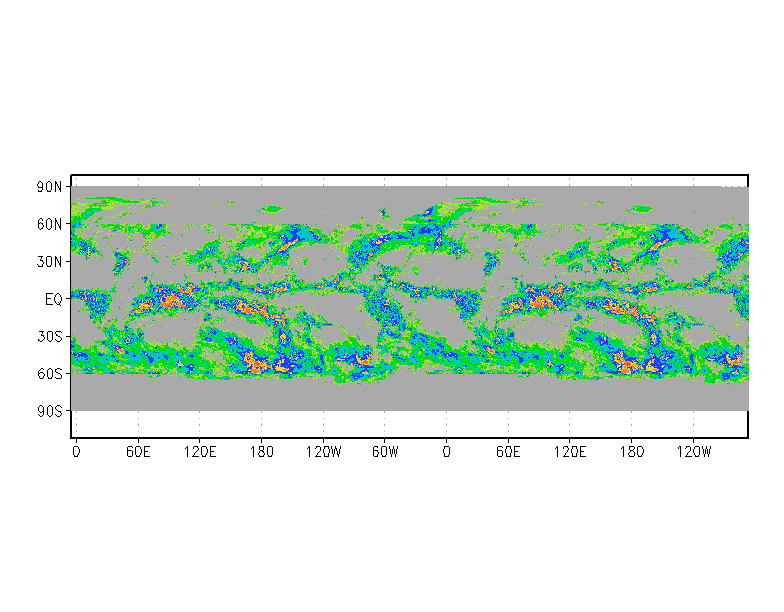Click the 90S latitude axis label
Viewport: 784px width, 612px height.
pos(50,411)
